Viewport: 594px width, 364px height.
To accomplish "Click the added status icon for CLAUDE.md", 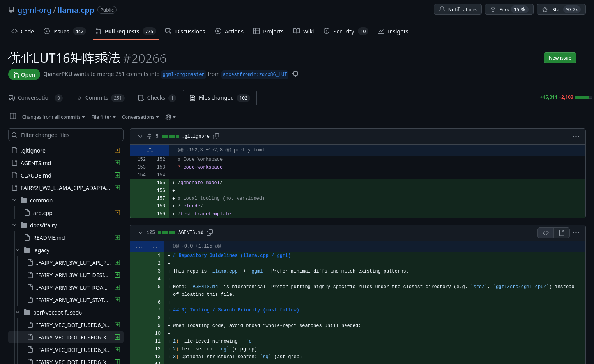I will click(x=117, y=176).
